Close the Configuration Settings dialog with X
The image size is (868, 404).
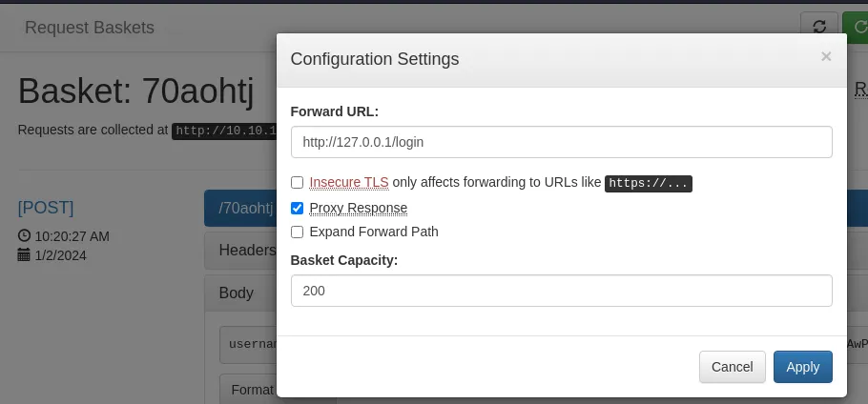(826, 56)
